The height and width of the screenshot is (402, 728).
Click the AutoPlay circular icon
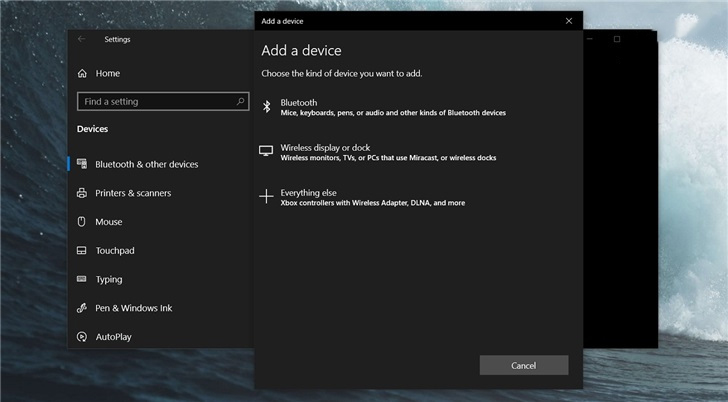click(x=82, y=337)
